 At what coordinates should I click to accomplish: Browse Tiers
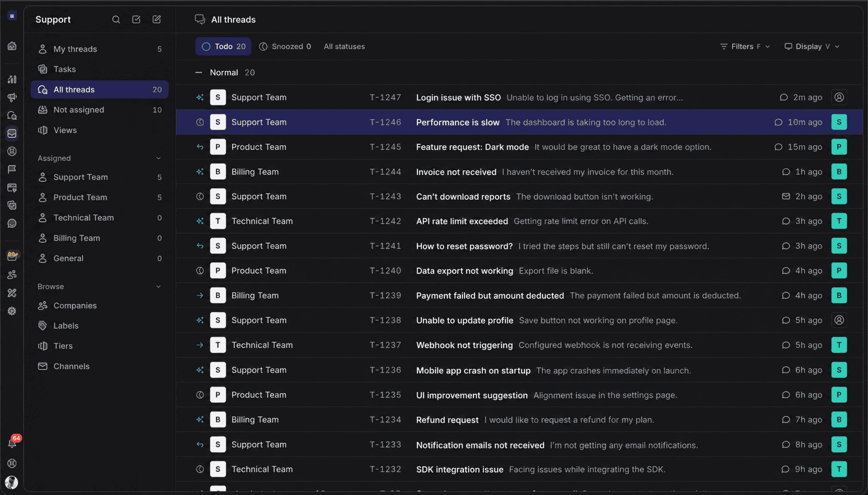(x=99, y=346)
